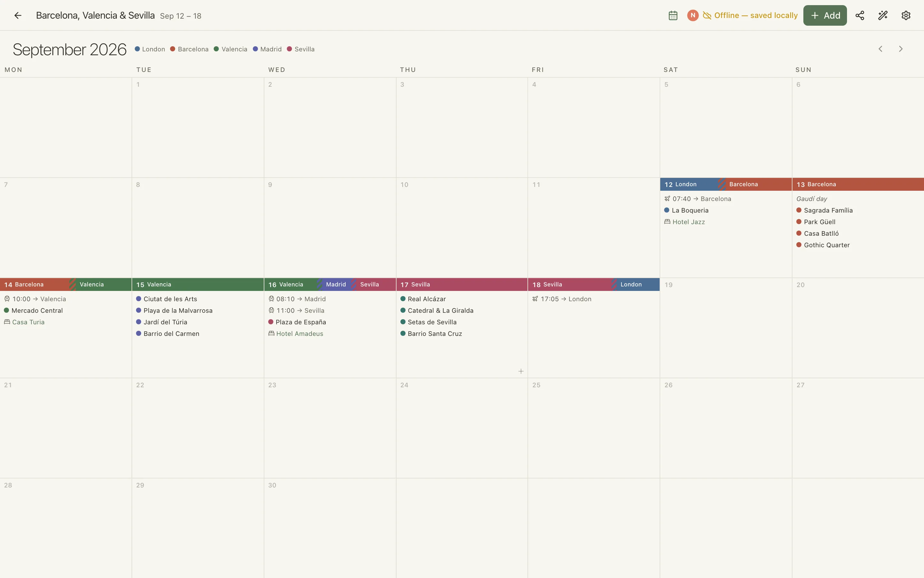Open the Hotel Jazz link
Image resolution: width=924 pixels, height=578 pixels.
pyautogui.click(x=689, y=222)
